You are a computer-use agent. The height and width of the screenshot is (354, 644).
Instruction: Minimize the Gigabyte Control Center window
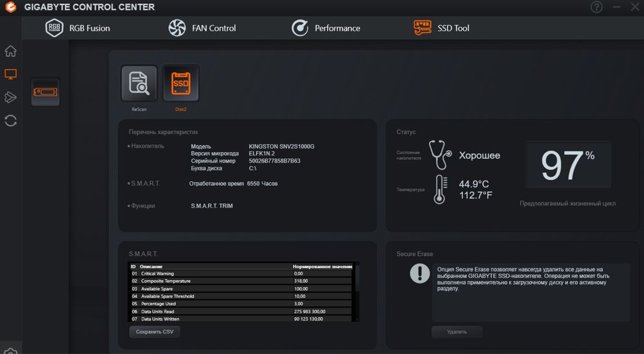pos(616,7)
